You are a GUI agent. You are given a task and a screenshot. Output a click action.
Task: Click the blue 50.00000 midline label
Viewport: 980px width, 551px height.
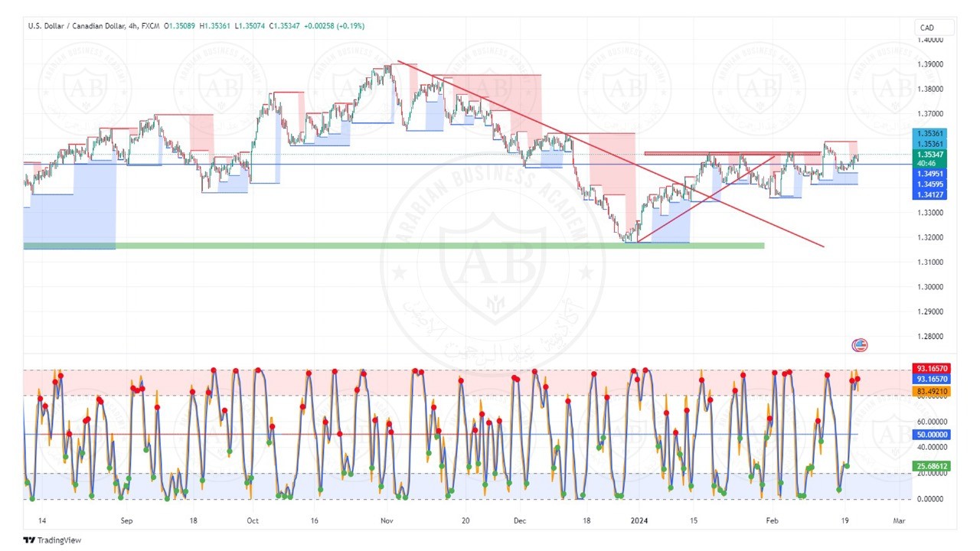pos(931,435)
